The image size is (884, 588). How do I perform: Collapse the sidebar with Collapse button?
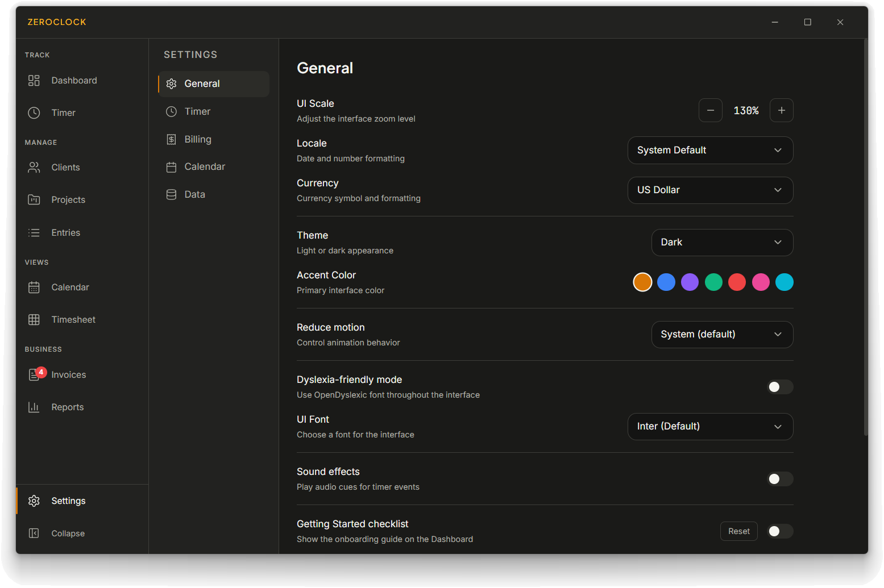click(68, 533)
